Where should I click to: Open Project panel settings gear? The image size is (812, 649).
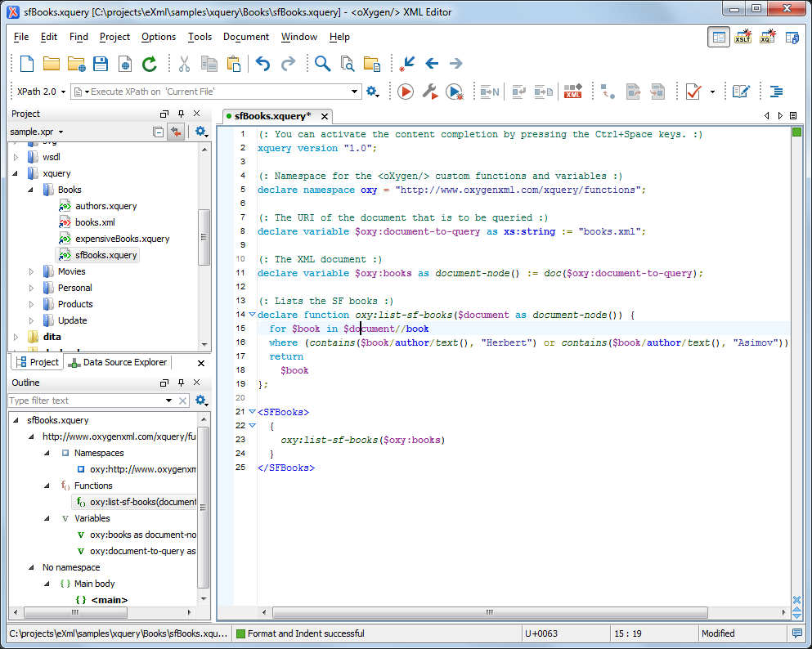201,132
